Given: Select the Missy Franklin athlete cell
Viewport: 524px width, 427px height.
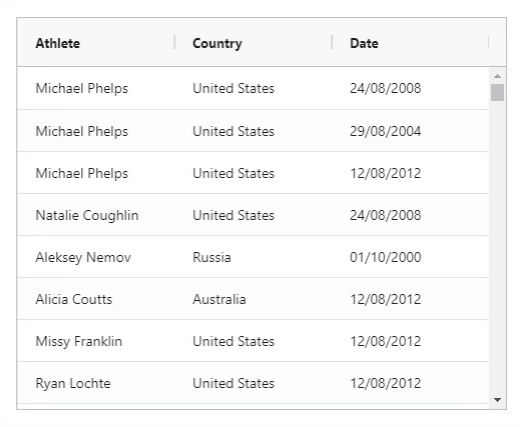Looking at the screenshot, I should pos(96,341).
